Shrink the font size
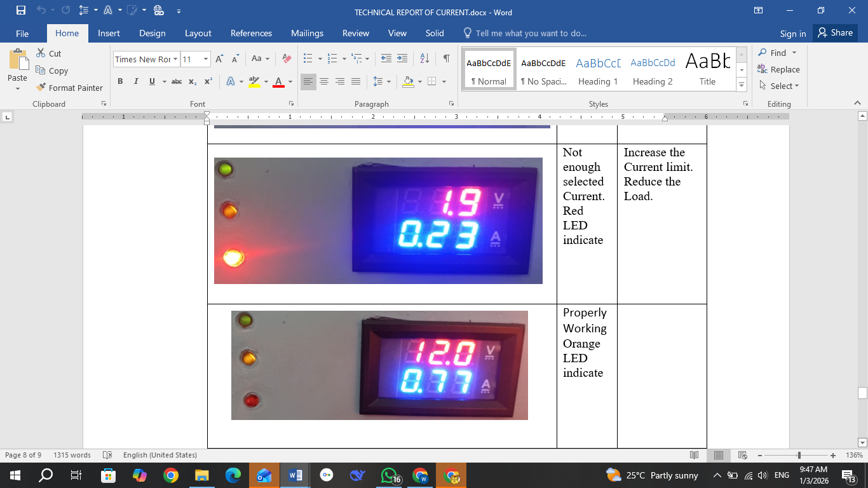 coord(235,59)
